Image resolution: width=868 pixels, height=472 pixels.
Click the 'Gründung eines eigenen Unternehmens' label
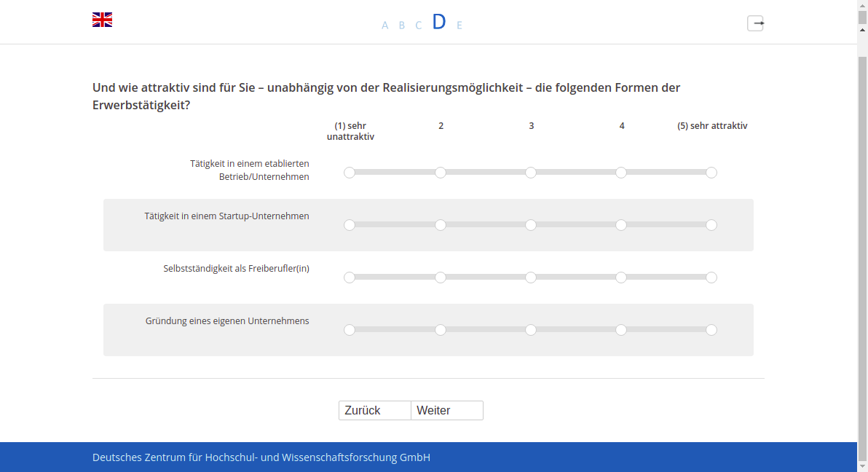tap(227, 320)
